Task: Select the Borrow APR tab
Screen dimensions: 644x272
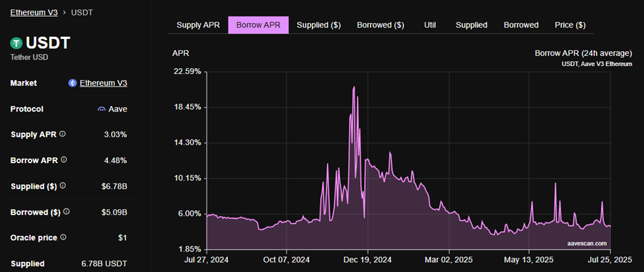Action: [258, 25]
